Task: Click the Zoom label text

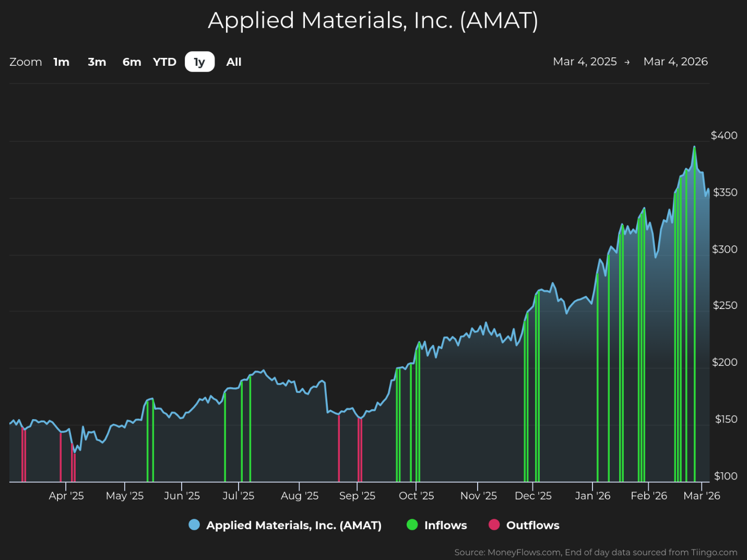Action: pos(26,62)
